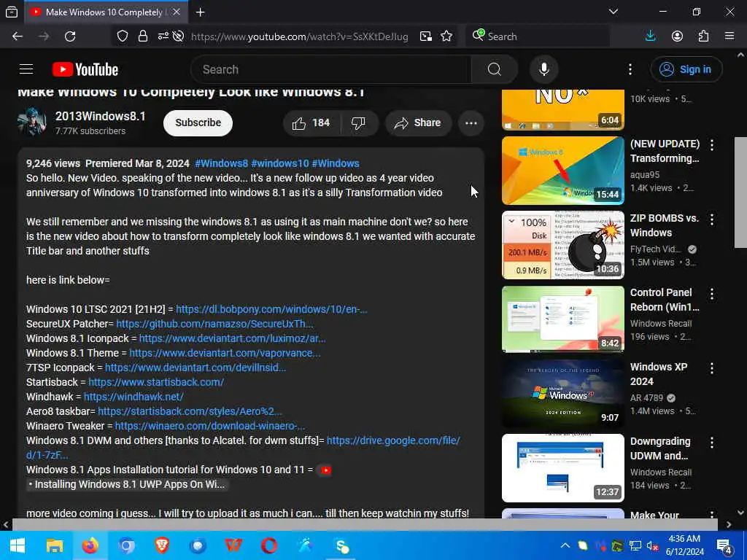Open Firefox View icon at tab strip
This screenshot has height=560, width=747.
pos(12,12)
